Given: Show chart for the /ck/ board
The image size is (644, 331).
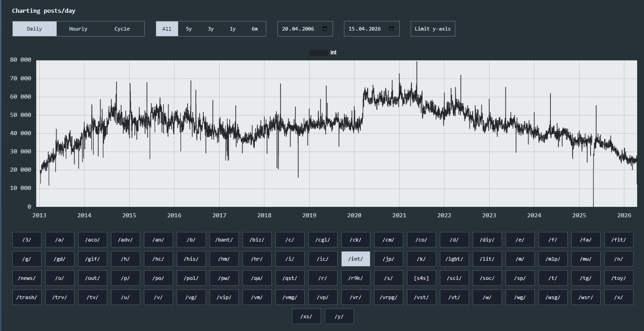Looking at the screenshot, I should tap(356, 240).
